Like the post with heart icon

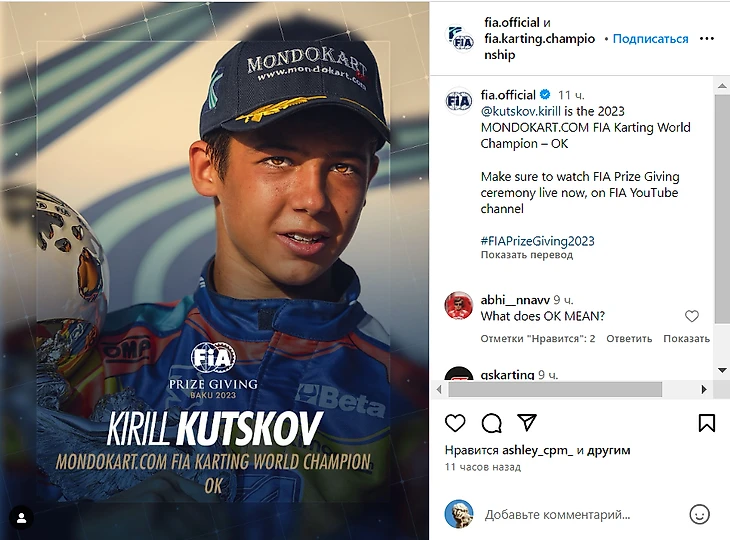455,423
